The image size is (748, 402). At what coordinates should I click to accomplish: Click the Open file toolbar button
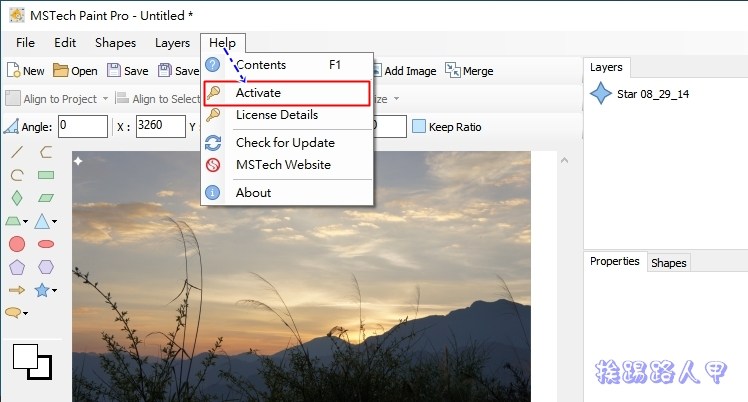[75, 71]
